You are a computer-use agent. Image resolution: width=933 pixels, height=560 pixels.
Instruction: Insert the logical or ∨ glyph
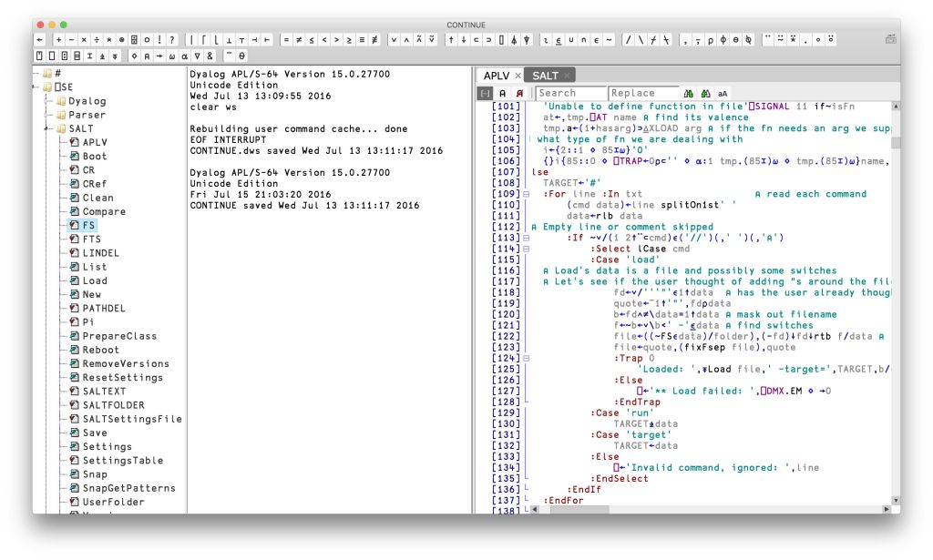[x=394, y=40]
